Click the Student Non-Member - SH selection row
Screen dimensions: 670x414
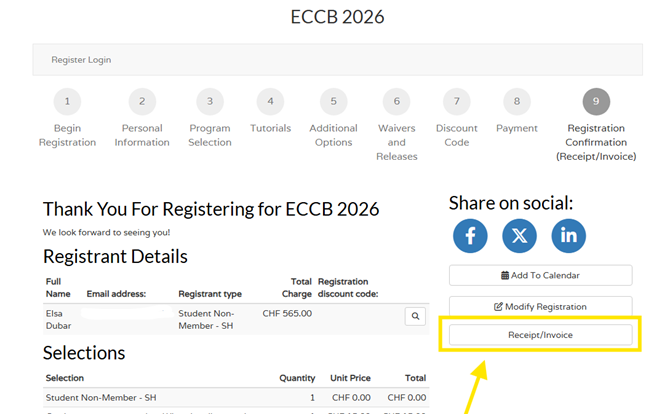click(x=101, y=398)
